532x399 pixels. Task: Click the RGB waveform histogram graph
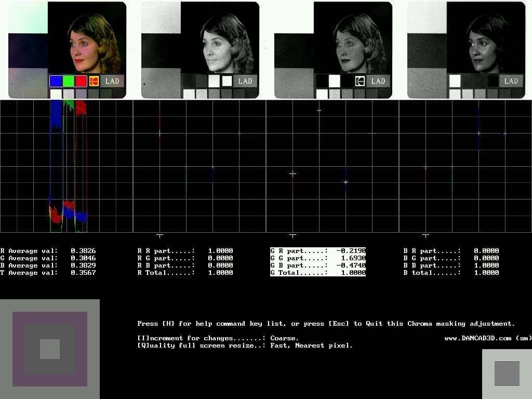click(66, 166)
